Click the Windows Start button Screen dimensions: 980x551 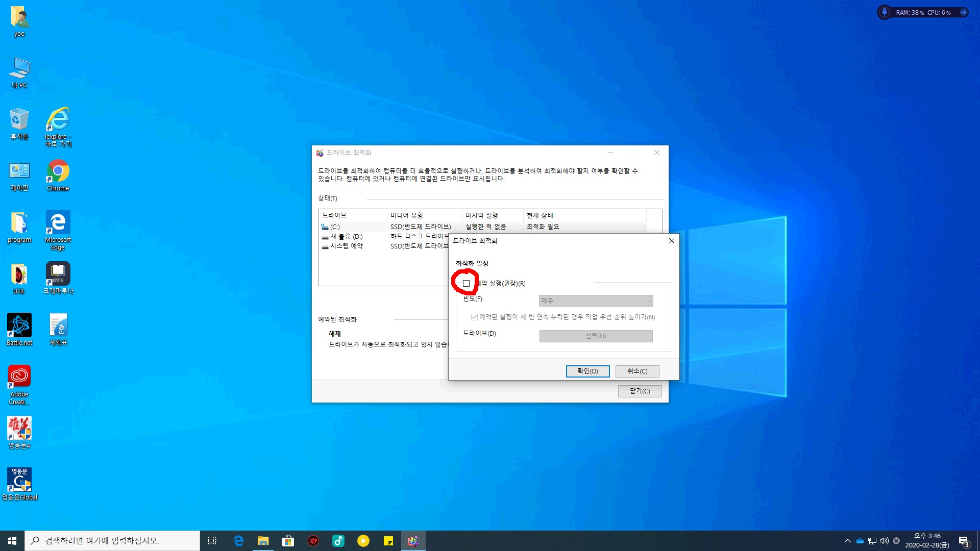pyautogui.click(x=12, y=541)
